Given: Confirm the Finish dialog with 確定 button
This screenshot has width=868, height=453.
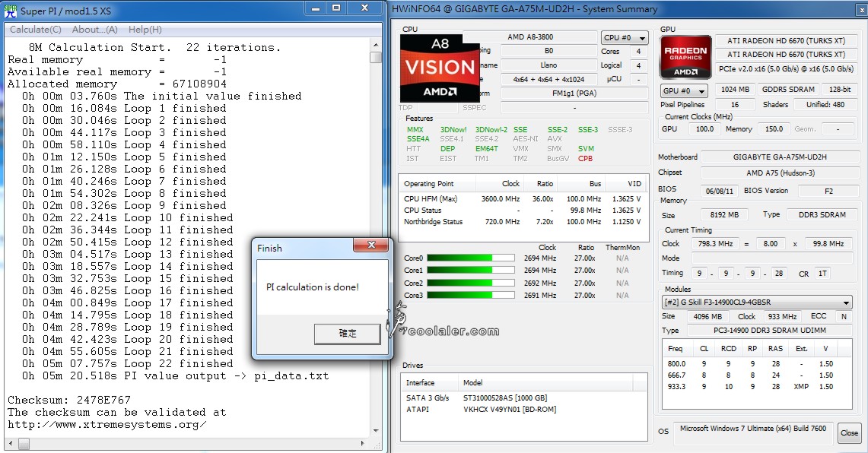Looking at the screenshot, I should (348, 334).
